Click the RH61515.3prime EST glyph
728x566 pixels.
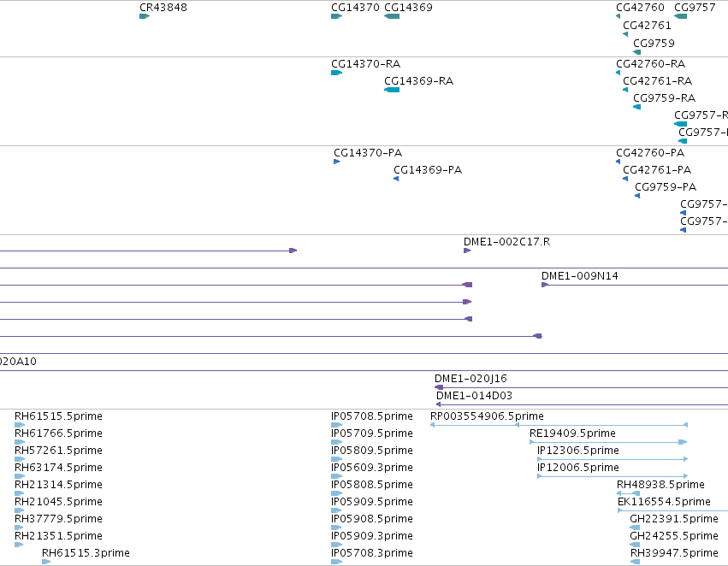point(46,562)
